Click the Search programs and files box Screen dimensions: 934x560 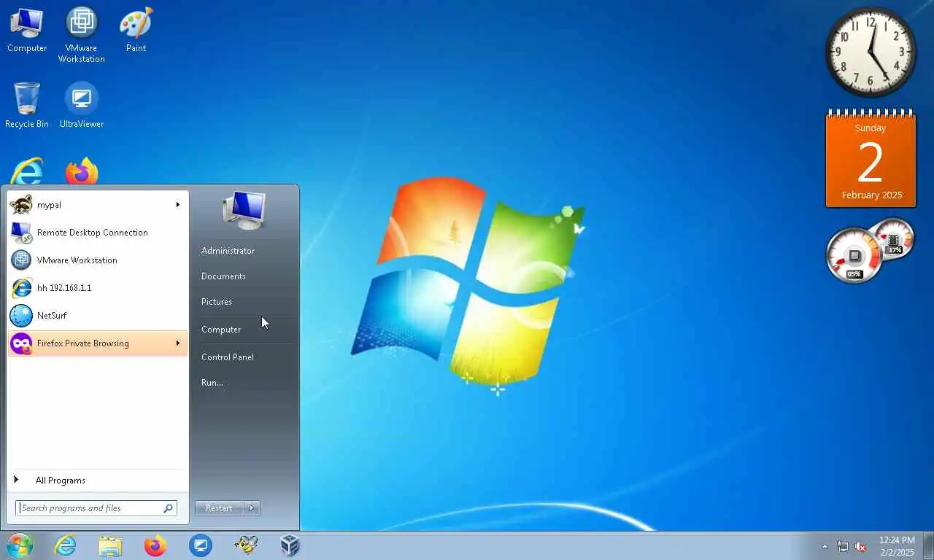pyautogui.click(x=96, y=508)
